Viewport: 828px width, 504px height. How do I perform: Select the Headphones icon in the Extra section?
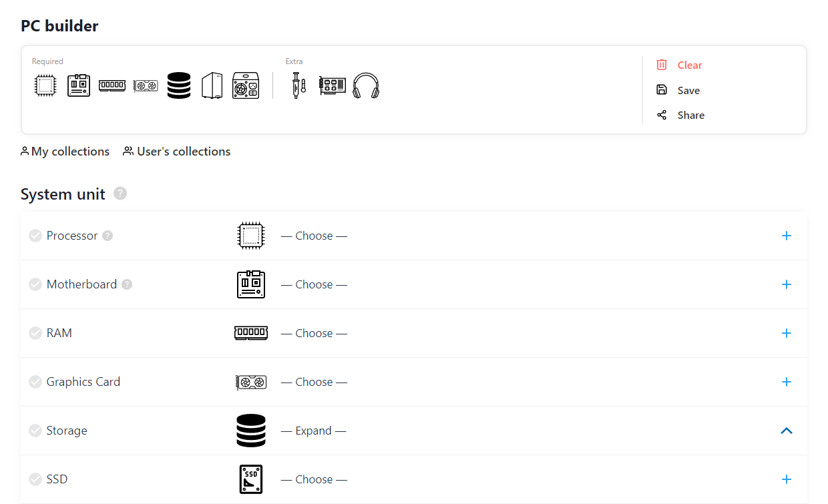tap(367, 85)
